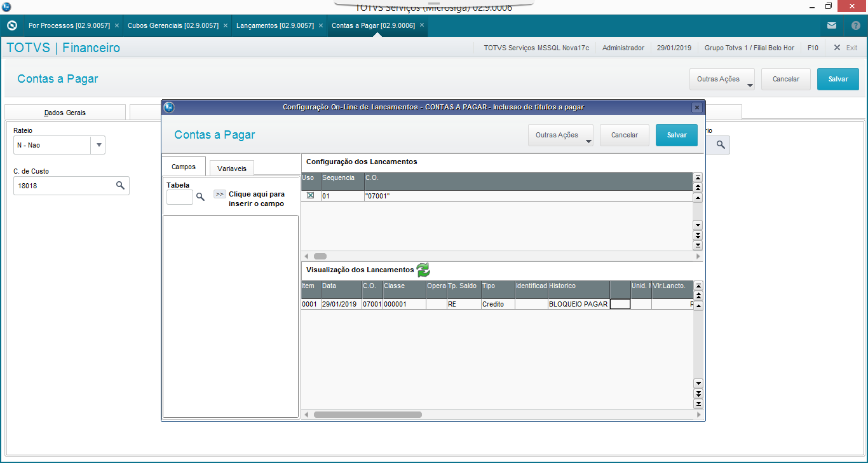The width and height of the screenshot is (868, 463).
Task: Click the C. de Custo field
Action: coord(71,186)
